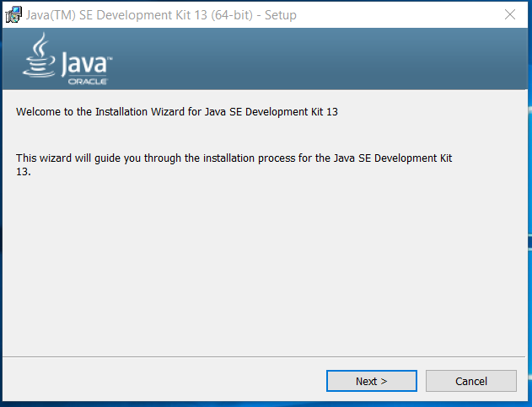Click the Windows desktop strip at right edge
Image resolution: width=532 pixels, height=407 pixels.
point(530,204)
